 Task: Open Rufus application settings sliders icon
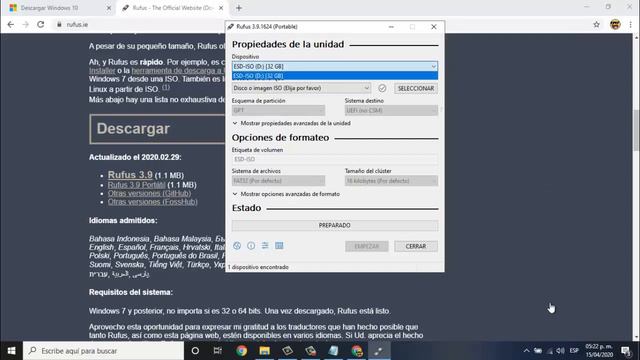(265, 246)
